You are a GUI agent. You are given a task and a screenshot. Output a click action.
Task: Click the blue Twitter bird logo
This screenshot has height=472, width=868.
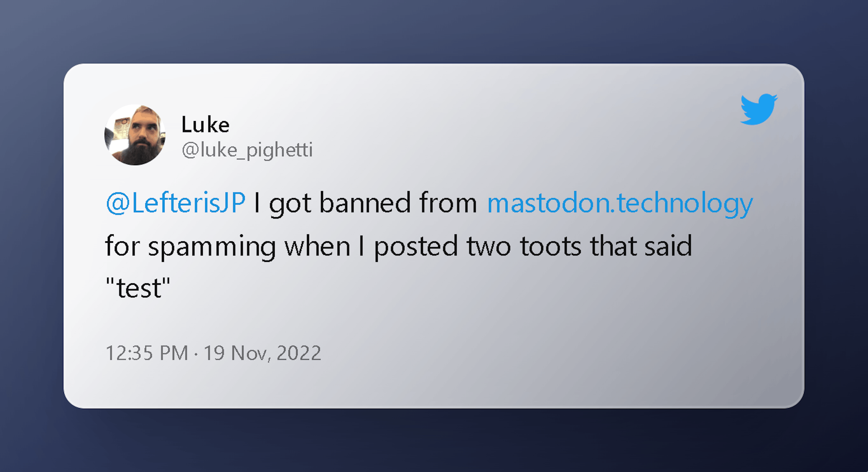[759, 109]
